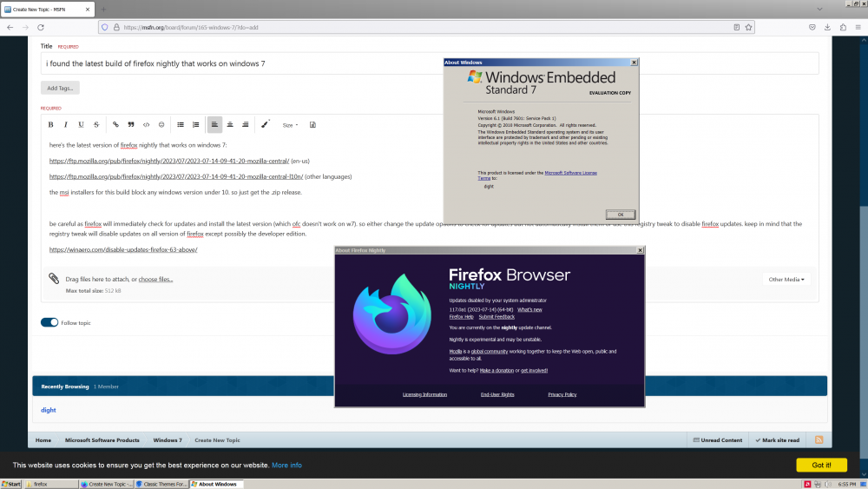868x489 pixels.
Task: Center-align the text
Action: click(230, 125)
